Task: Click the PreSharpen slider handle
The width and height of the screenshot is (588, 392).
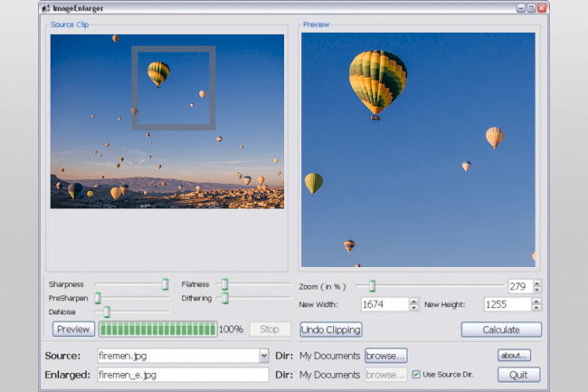Action: click(x=98, y=298)
